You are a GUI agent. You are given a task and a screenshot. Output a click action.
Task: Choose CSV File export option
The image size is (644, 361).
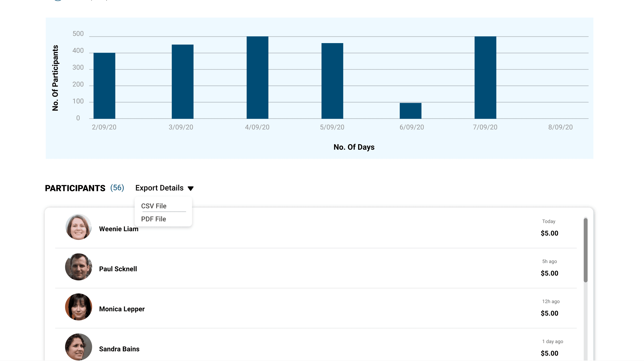pyautogui.click(x=154, y=206)
